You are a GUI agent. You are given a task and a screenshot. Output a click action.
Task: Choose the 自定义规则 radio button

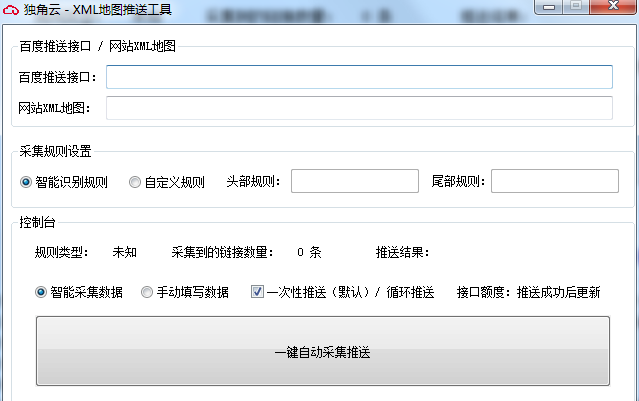click(x=135, y=182)
